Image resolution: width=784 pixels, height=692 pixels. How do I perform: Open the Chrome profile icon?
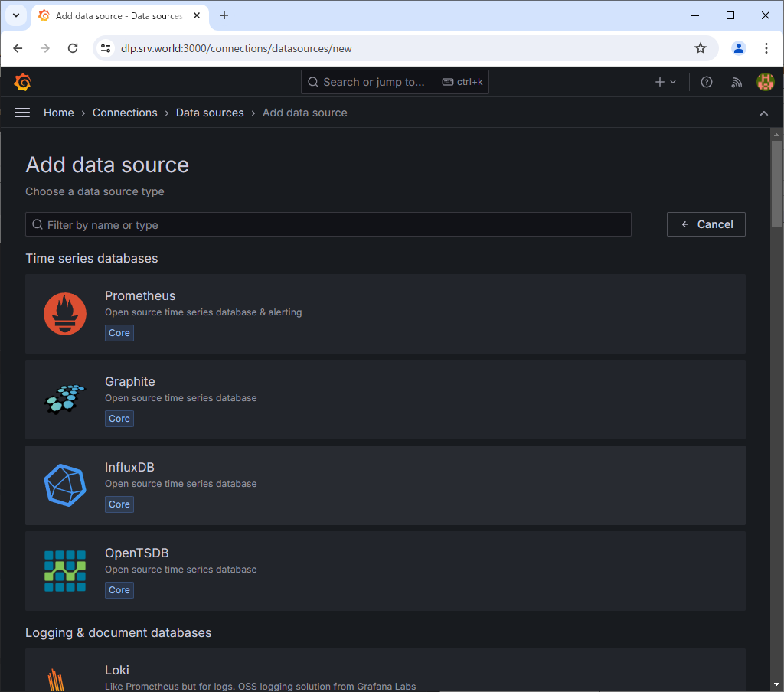click(x=739, y=48)
